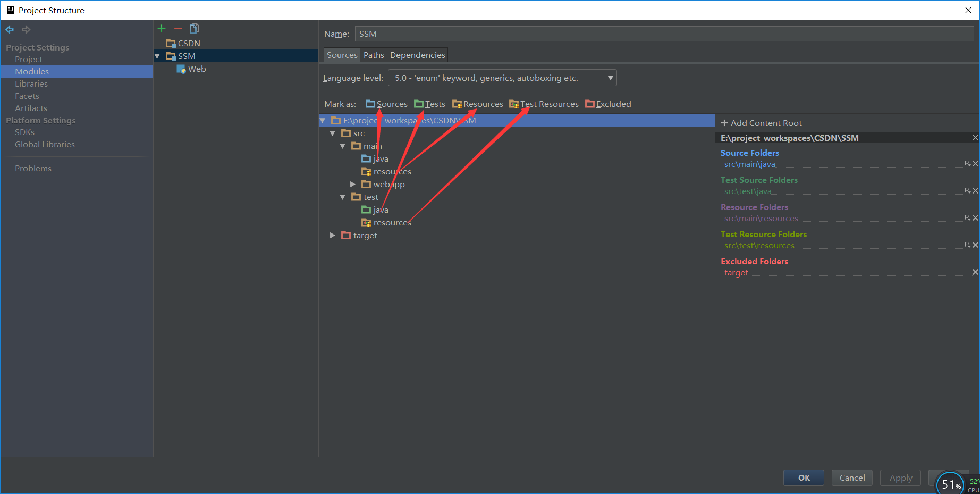Switch to the Paths tab
The height and width of the screenshot is (494, 980).
click(374, 55)
